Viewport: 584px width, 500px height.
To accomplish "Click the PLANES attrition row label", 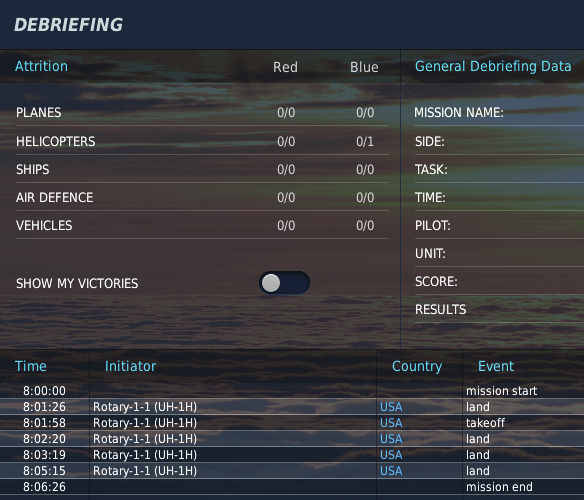I will 39,113.
